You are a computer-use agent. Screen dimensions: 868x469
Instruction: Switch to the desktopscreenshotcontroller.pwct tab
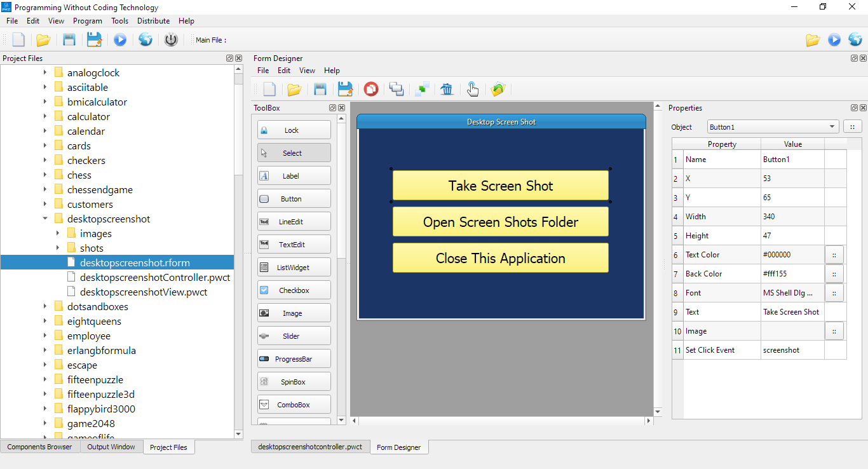click(310, 447)
